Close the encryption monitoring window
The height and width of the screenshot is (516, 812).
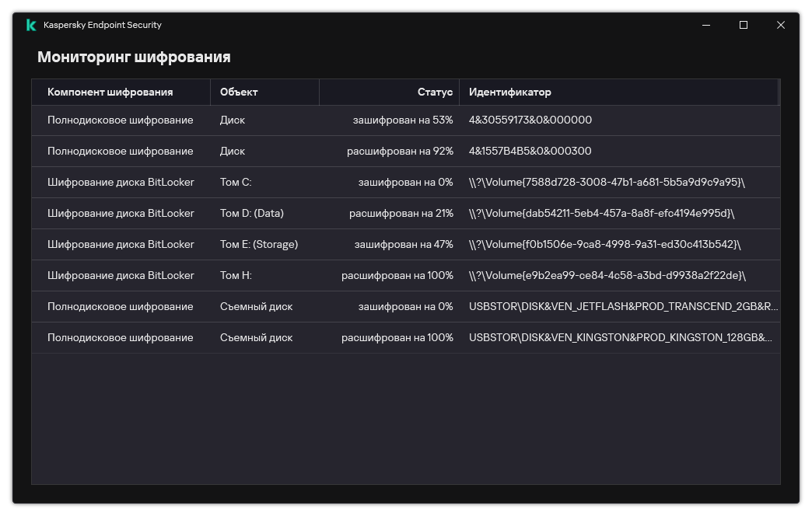point(781,25)
